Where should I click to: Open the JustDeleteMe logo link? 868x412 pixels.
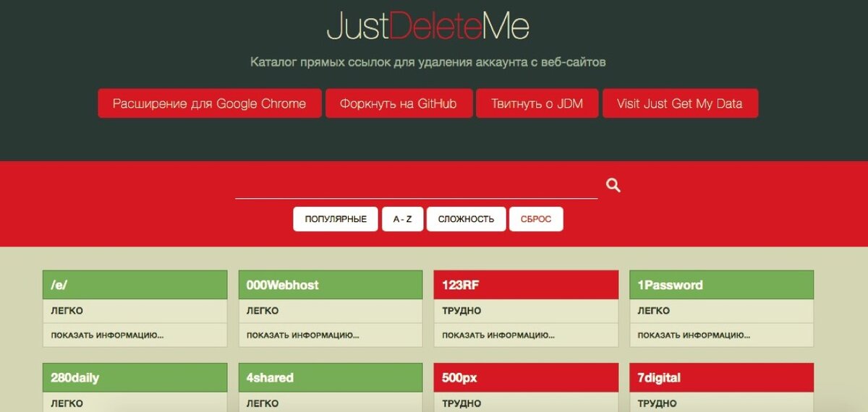(428, 26)
